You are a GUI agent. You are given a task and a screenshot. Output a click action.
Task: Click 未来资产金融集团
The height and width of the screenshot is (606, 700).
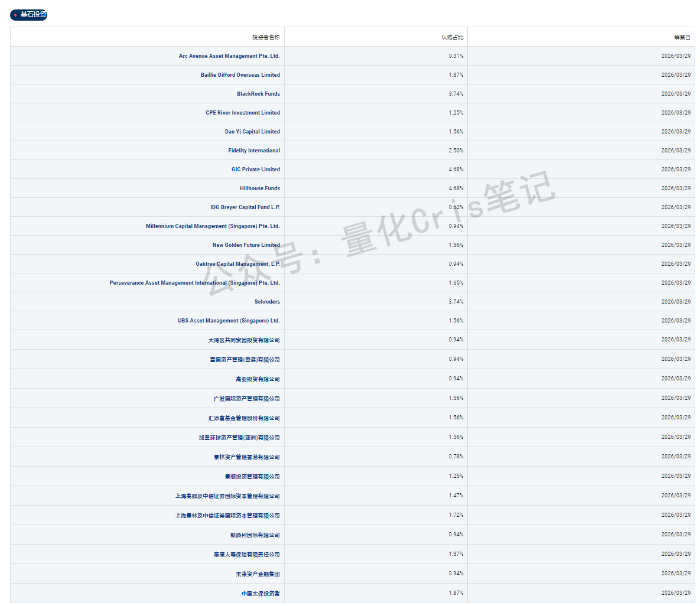[x=258, y=574]
